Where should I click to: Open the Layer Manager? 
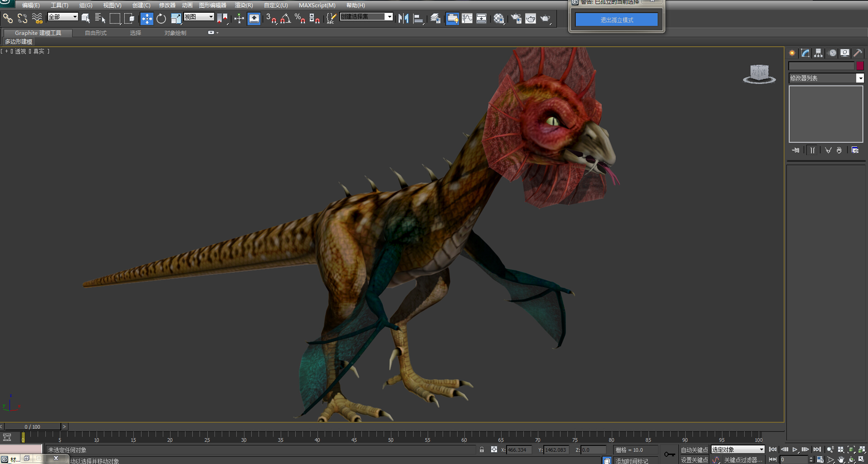click(435, 18)
